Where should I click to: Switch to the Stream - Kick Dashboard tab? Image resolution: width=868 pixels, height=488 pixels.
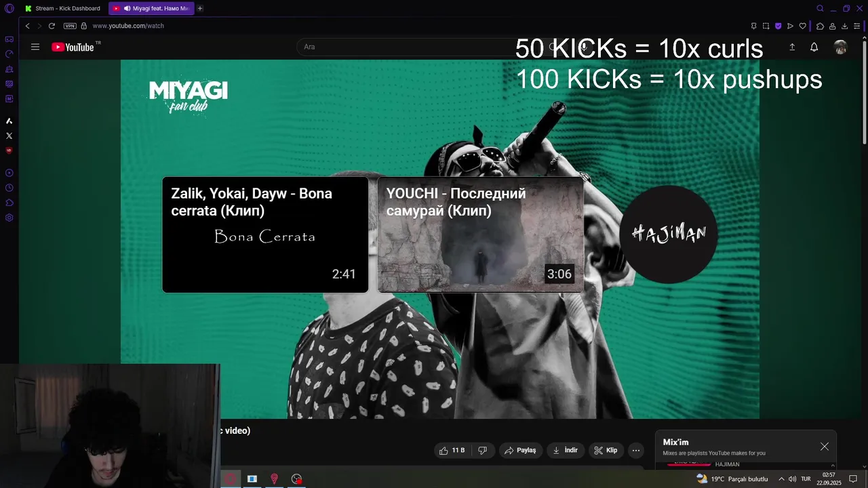coord(62,8)
